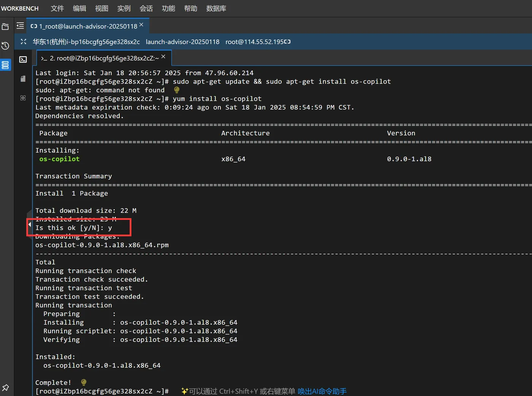
Task: Click the fullscreen expand arrows icon
Action: click(x=23, y=42)
